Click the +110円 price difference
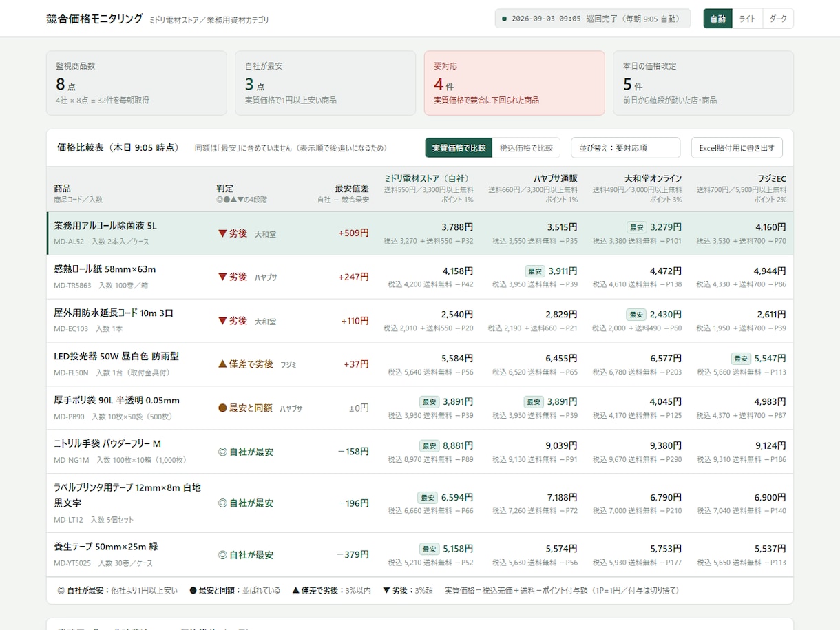 pyautogui.click(x=355, y=321)
